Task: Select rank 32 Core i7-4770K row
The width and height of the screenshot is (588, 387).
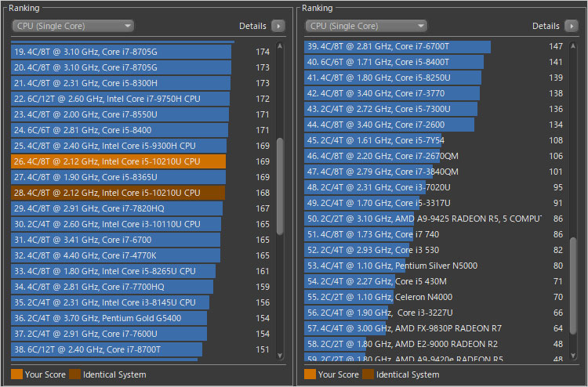Action: (118, 255)
